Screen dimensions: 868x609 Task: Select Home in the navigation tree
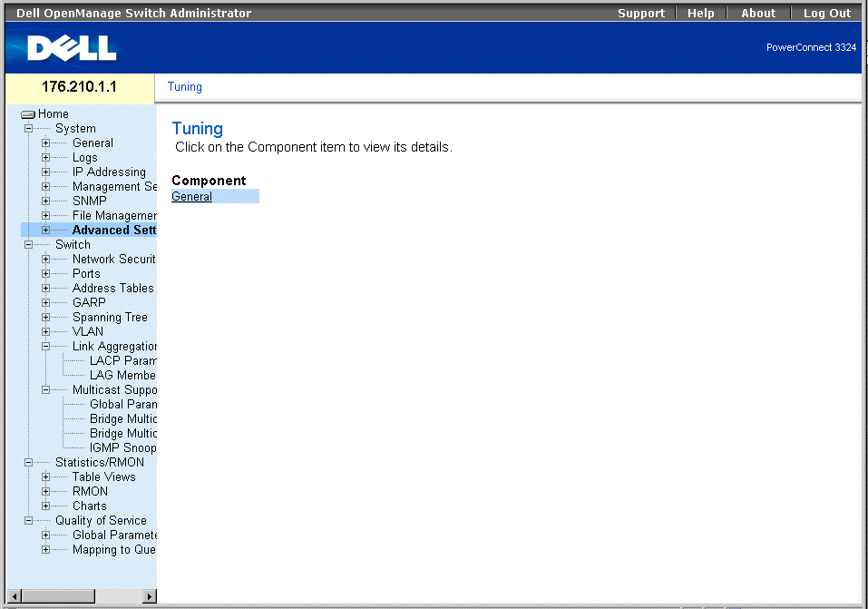54,114
